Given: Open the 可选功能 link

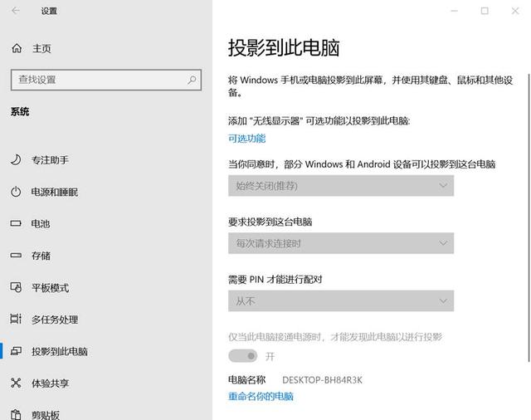Looking at the screenshot, I should tap(247, 138).
